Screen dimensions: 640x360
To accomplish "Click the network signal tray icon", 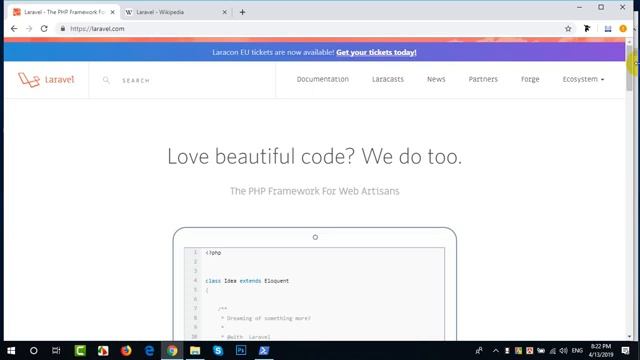I will tap(553, 351).
